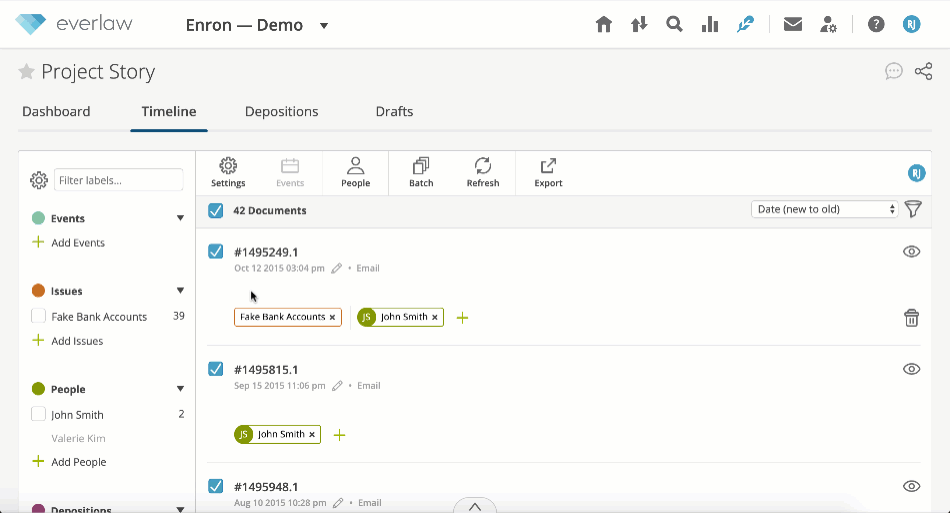Open document #1495948.1
This screenshot has height=513, width=950.
(x=266, y=487)
